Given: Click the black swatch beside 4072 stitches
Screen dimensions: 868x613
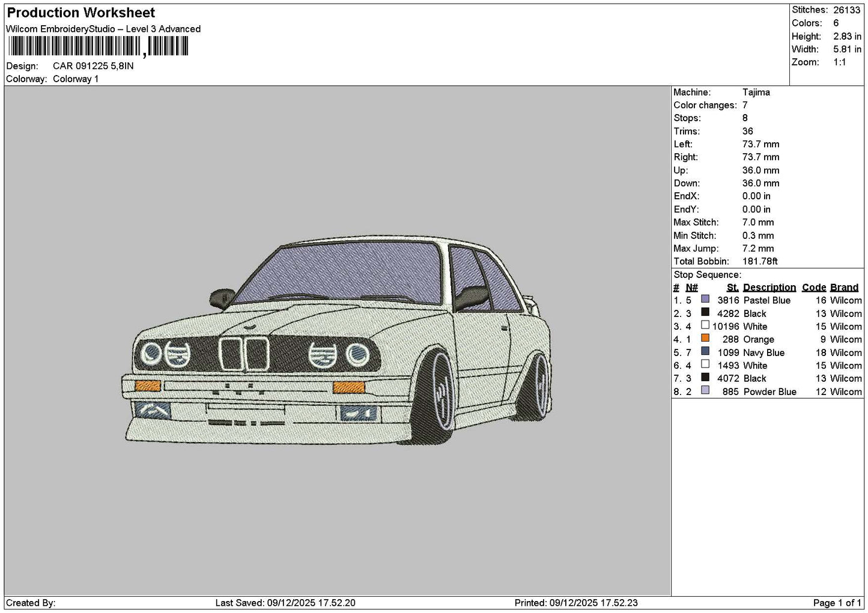Looking at the screenshot, I should tap(705, 377).
